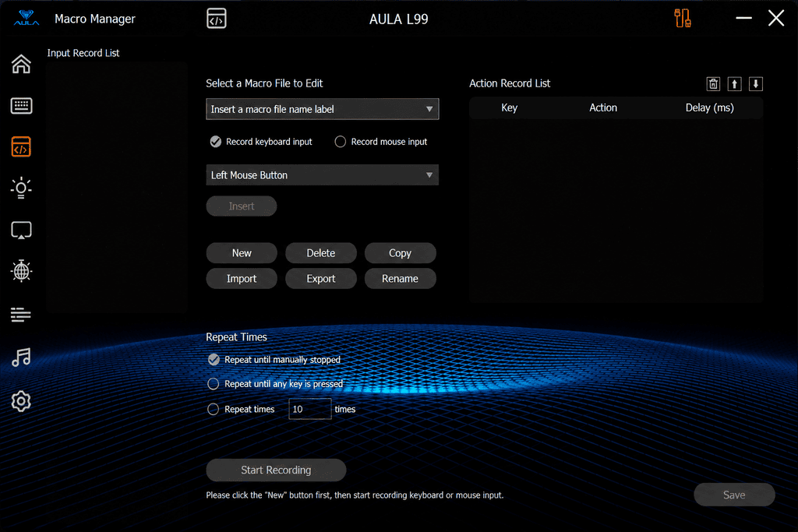Click the macro code icon in header
The width and height of the screenshot is (798, 532).
coord(217,19)
